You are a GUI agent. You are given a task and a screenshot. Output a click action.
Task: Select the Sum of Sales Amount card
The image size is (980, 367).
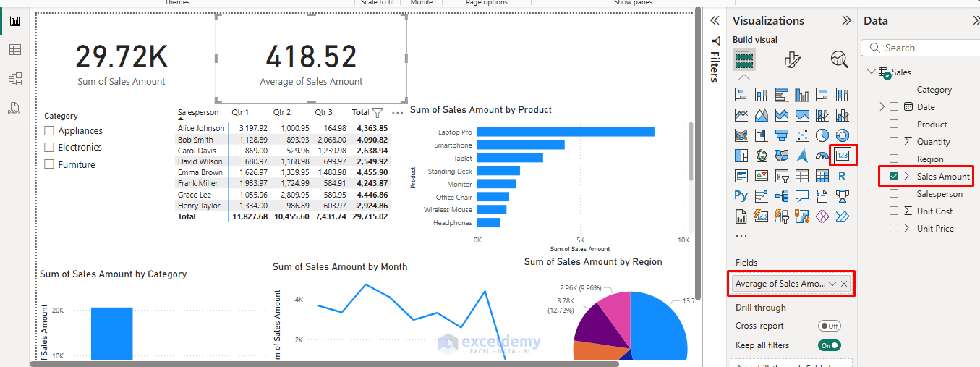(122, 64)
